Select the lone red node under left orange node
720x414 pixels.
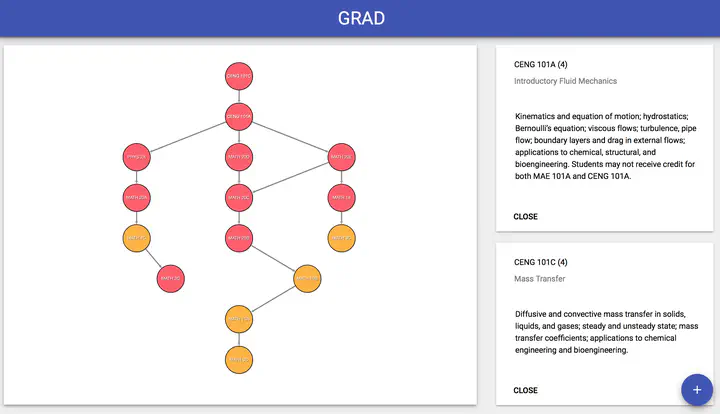coord(171,279)
